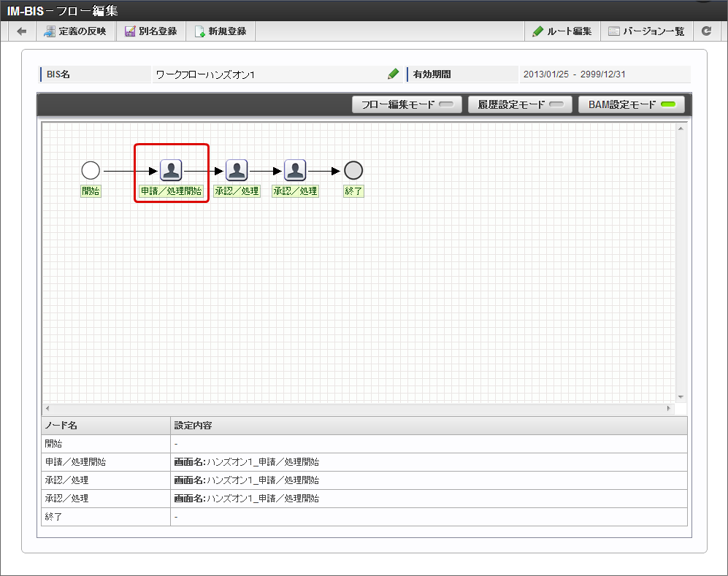
Task: Click canvas scrollbar down arrow
Action: pyautogui.click(x=681, y=397)
